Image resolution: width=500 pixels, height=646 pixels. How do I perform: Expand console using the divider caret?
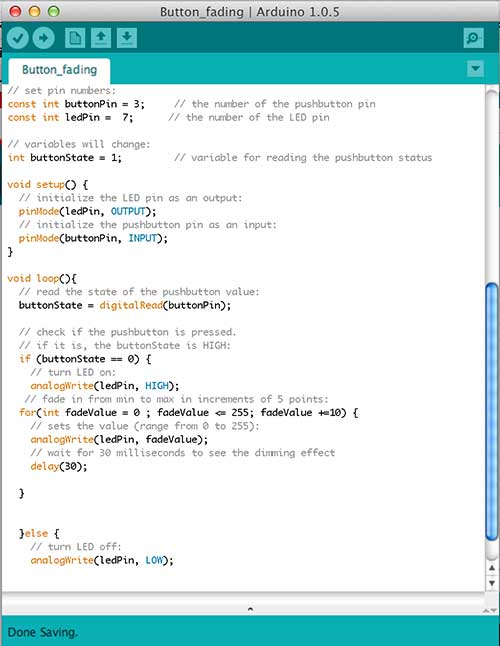point(250,609)
